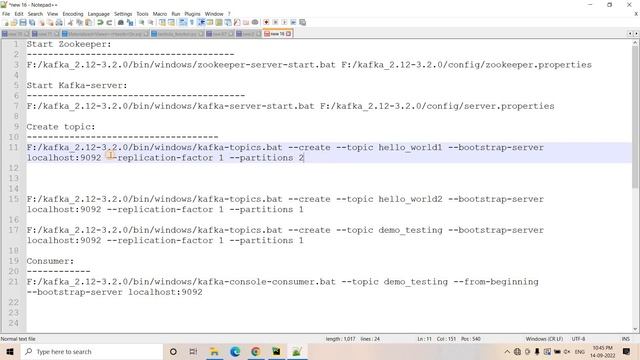Click the 'Create topic:' heading line
This screenshot has width=640, height=360.
coord(61,127)
